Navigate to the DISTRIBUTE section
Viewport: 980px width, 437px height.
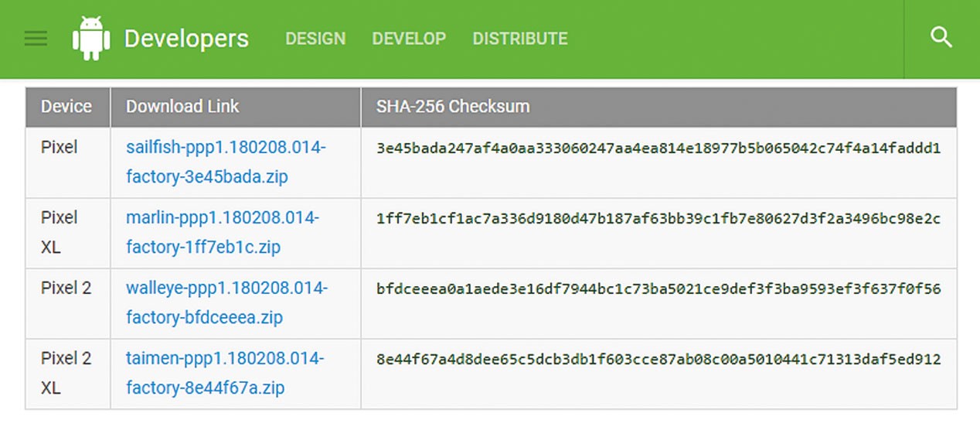[x=520, y=39]
